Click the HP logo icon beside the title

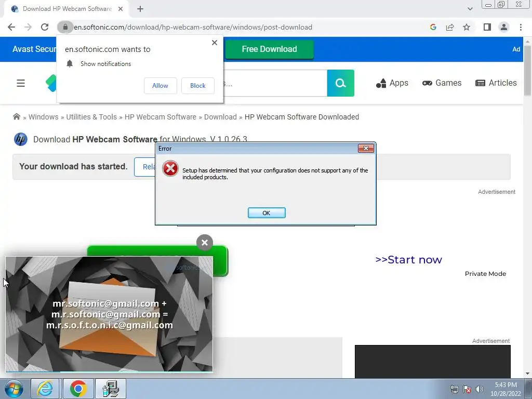pos(21,139)
